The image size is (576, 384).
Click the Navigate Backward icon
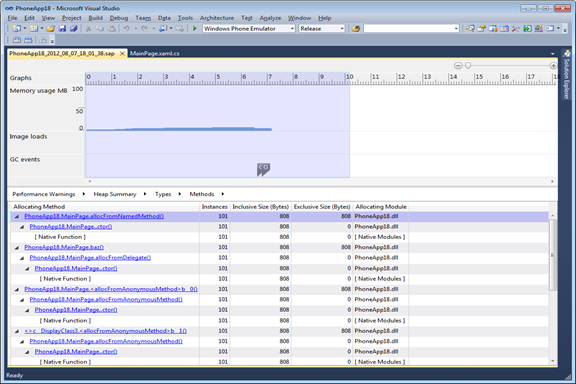(x=163, y=28)
